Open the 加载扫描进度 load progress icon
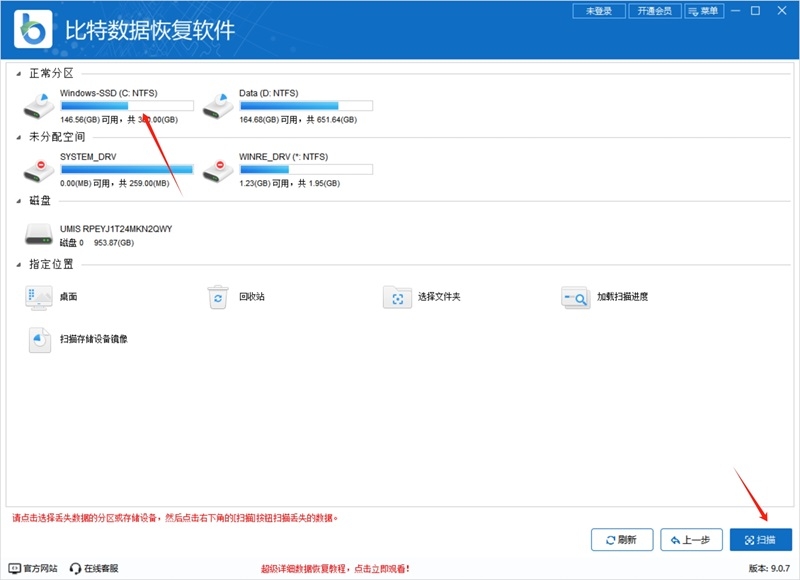Viewport: 800px width, 580px height. tap(575, 296)
